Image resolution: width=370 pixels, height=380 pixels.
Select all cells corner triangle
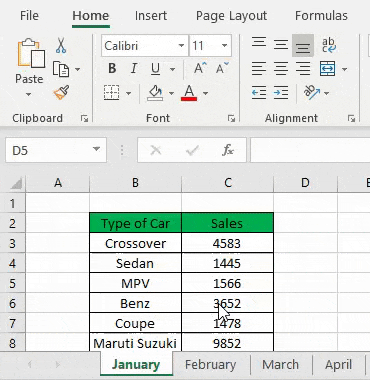coord(16,183)
